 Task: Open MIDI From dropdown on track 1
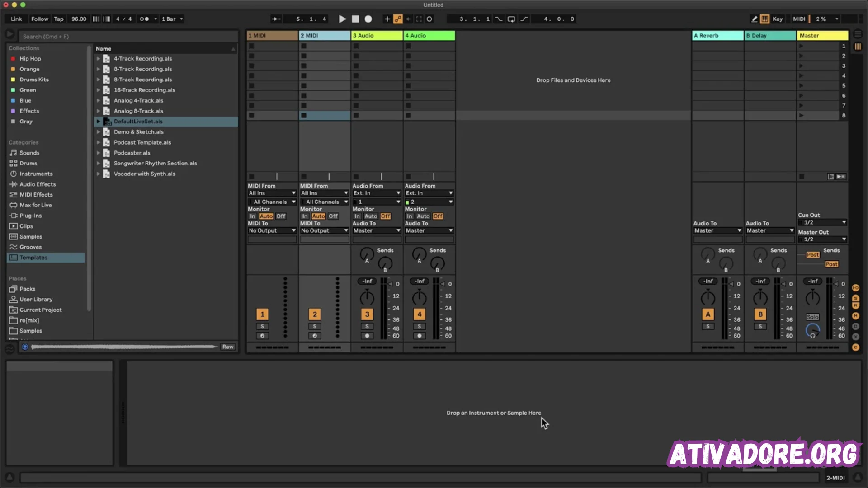point(272,193)
